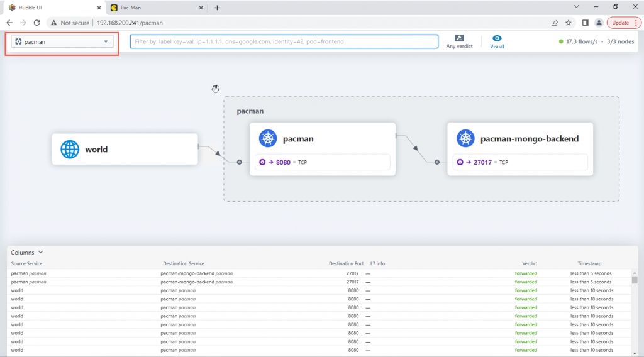Reload the page
The height and width of the screenshot is (357, 644).
(x=37, y=23)
